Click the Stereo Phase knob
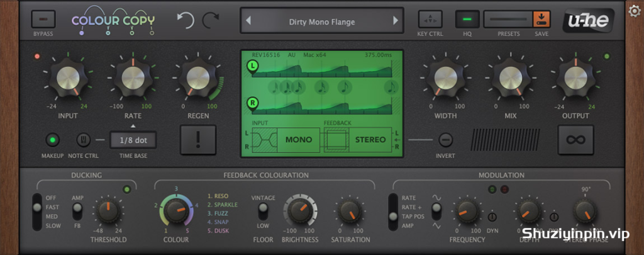644x255 pixels. [x=586, y=212]
